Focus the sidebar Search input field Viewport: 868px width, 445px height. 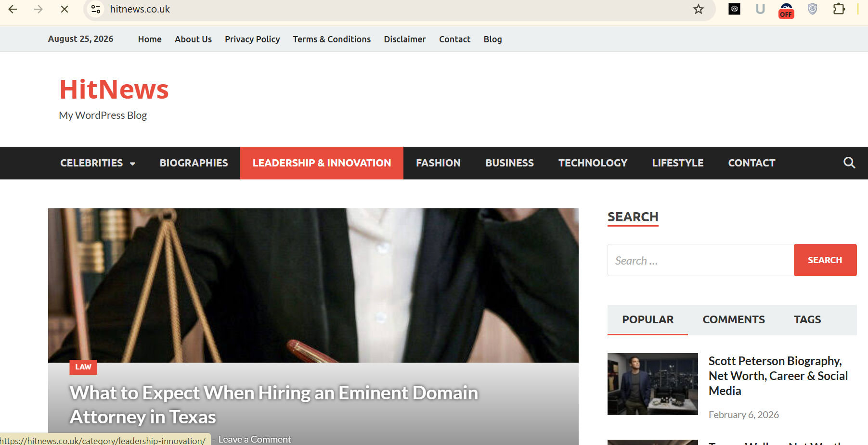tap(700, 260)
